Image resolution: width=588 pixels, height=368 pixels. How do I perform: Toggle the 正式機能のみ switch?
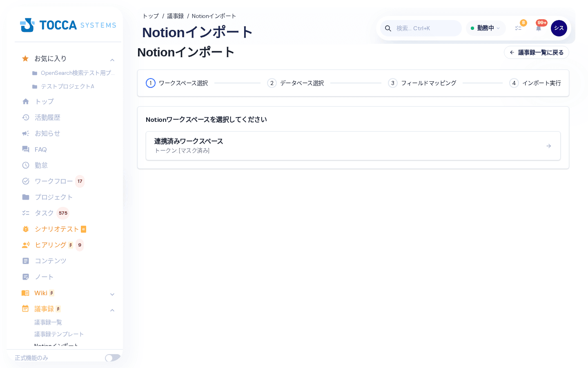pyautogui.click(x=112, y=358)
